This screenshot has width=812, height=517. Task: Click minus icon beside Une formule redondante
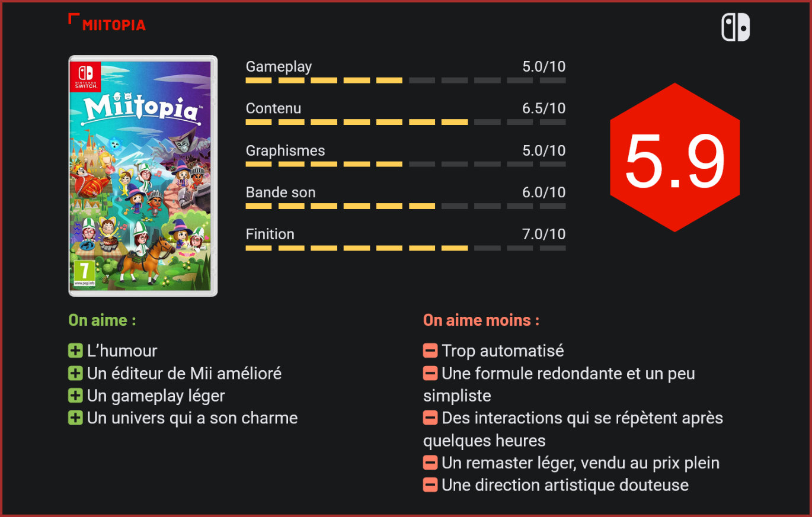click(x=430, y=373)
